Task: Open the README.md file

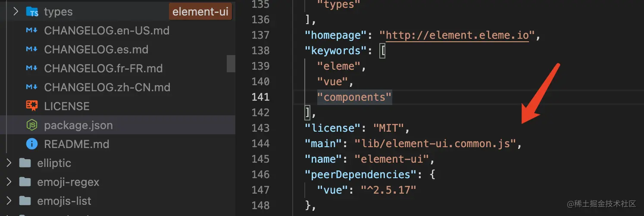Action: pyautogui.click(x=76, y=144)
